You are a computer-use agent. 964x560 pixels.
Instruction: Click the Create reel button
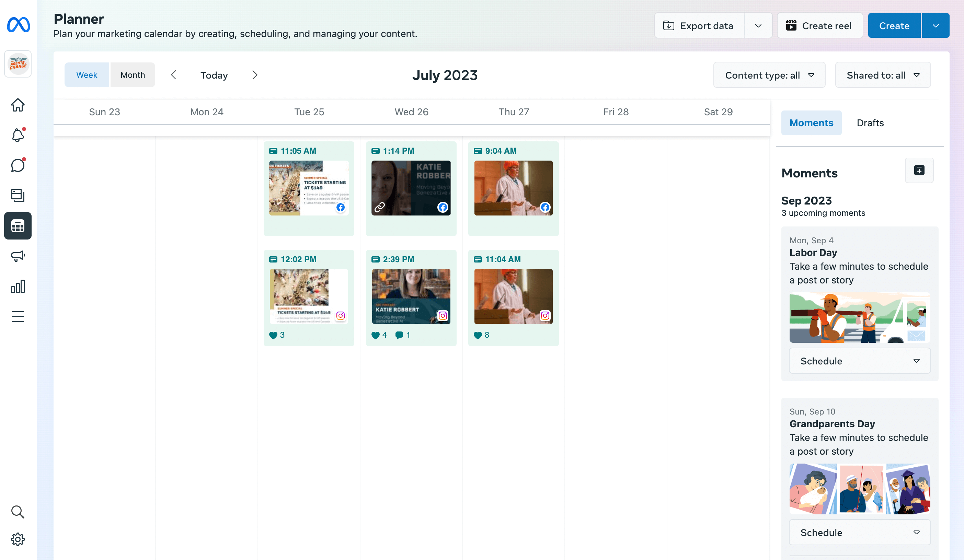tap(819, 26)
